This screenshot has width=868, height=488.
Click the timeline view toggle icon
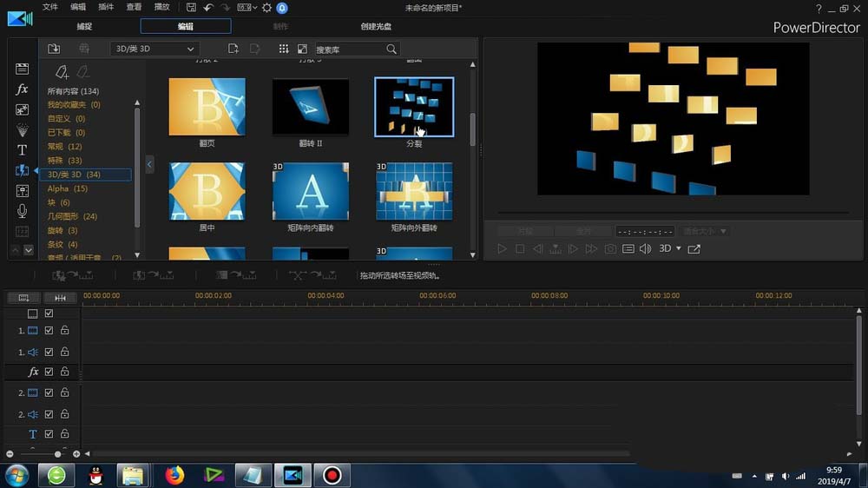[23, 298]
